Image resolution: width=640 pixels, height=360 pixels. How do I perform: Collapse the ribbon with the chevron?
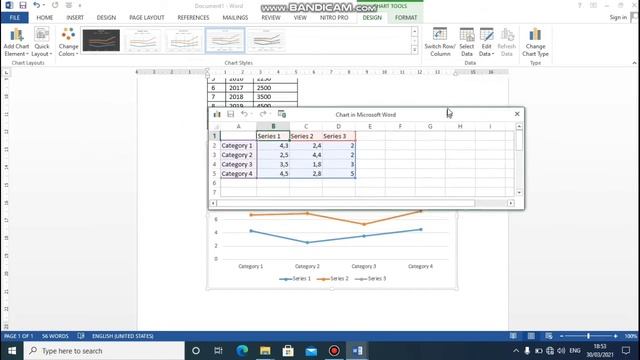pos(634,63)
